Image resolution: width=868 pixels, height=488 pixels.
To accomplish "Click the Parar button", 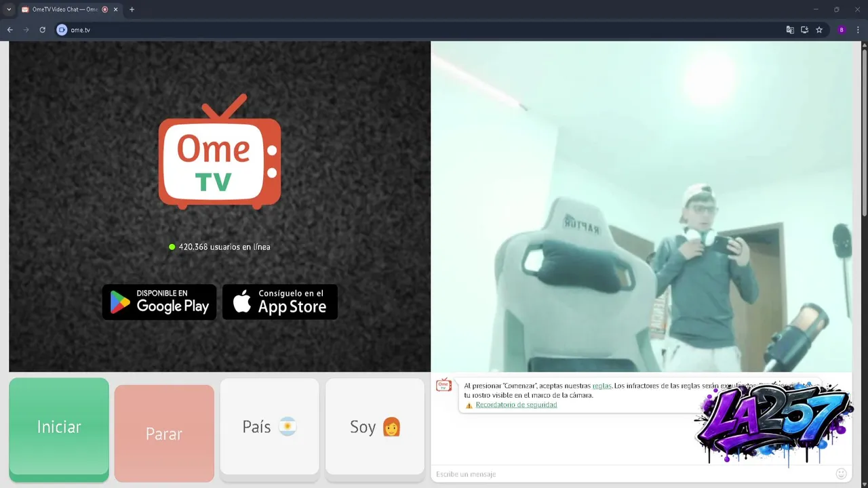I will 164,433.
